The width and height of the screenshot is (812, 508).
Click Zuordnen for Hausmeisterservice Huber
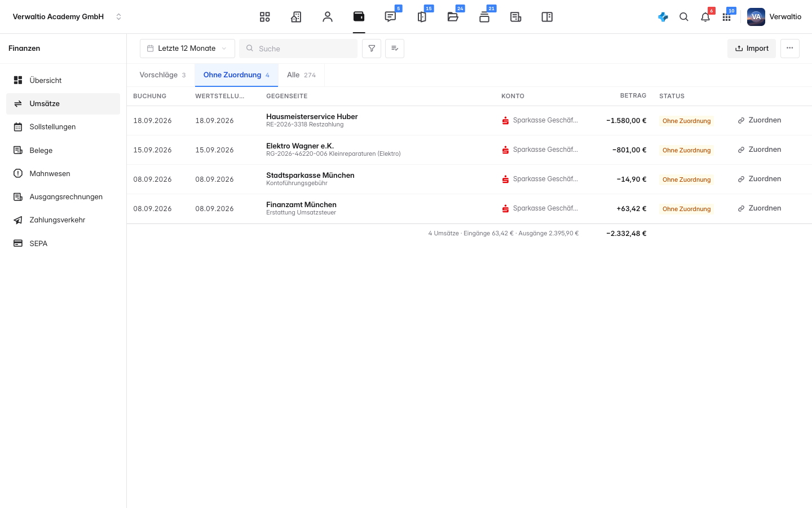(760, 120)
